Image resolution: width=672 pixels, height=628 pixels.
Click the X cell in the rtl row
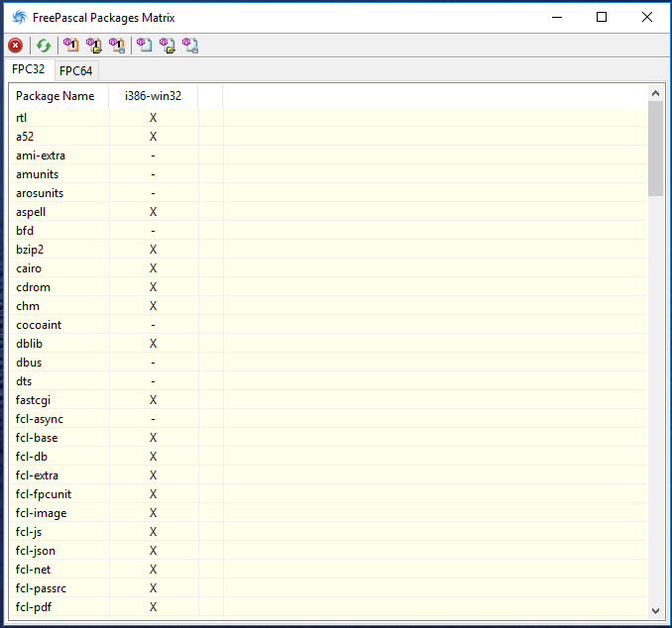(153, 118)
